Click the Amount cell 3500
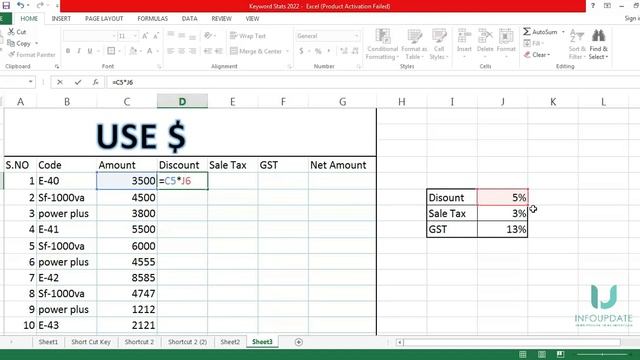This screenshot has height=360, width=640. pos(127,181)
